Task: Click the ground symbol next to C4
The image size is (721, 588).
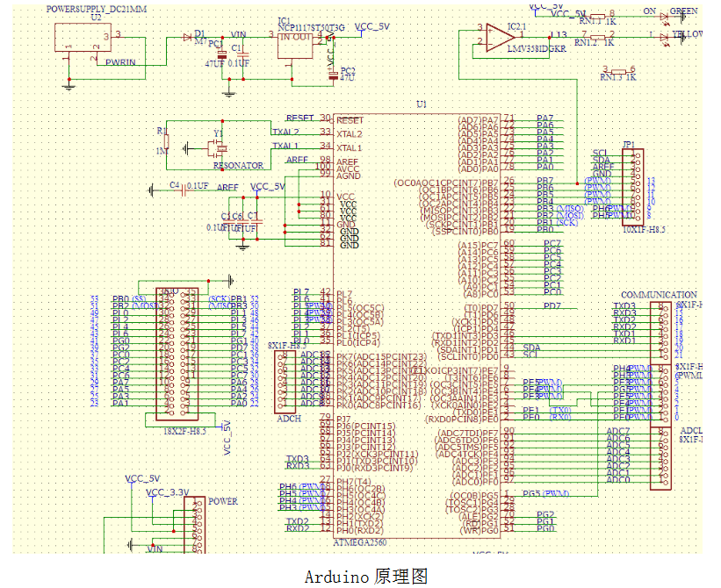Action: tap(151, 190)
